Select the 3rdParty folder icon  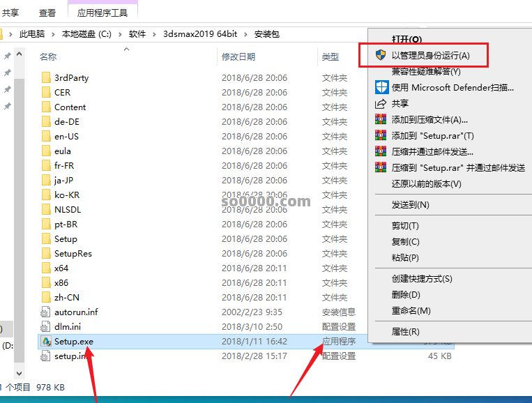46,77
